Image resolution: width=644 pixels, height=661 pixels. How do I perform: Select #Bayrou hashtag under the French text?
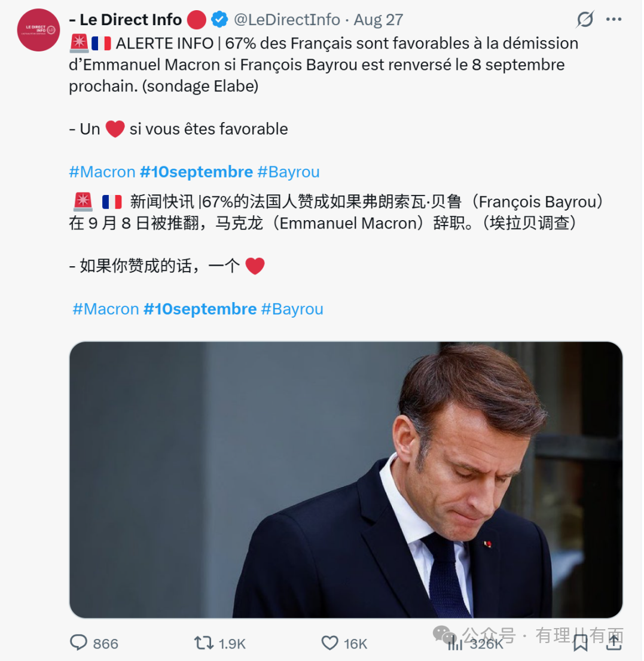coord(288,172)
